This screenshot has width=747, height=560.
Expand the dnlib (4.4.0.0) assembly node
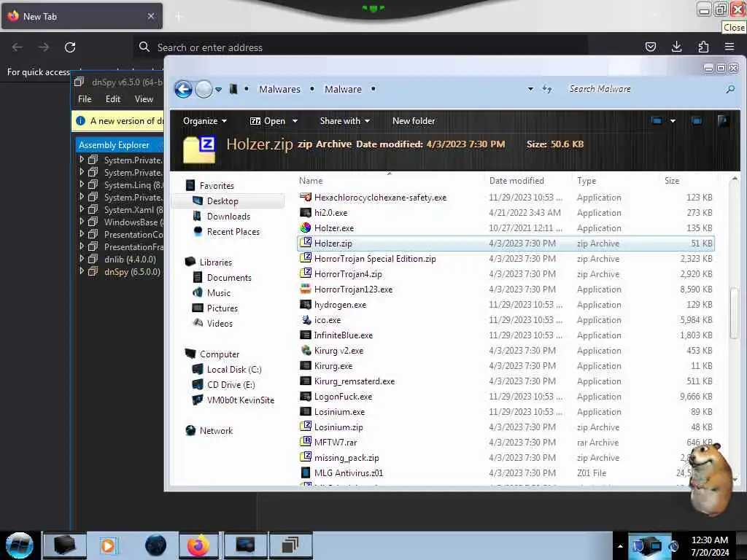[x=82, y=259]
